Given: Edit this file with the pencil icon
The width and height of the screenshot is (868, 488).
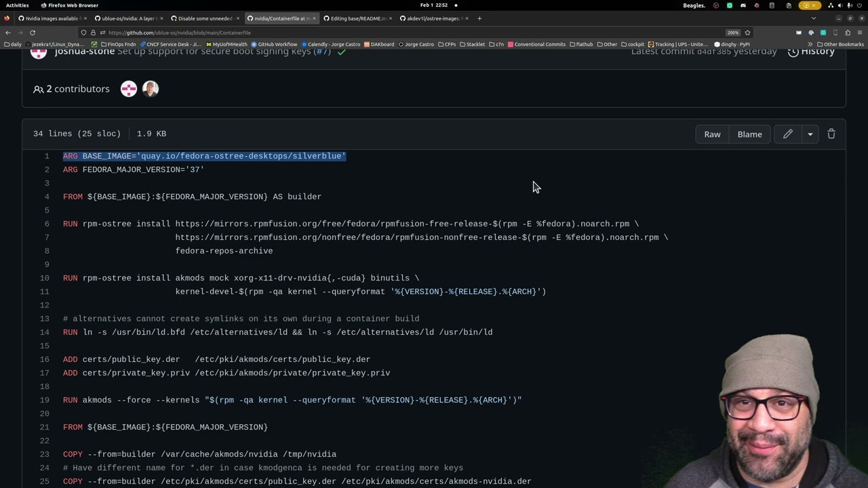Looking at the screenshot, I should pyautogui.click(x=787, y=134).
